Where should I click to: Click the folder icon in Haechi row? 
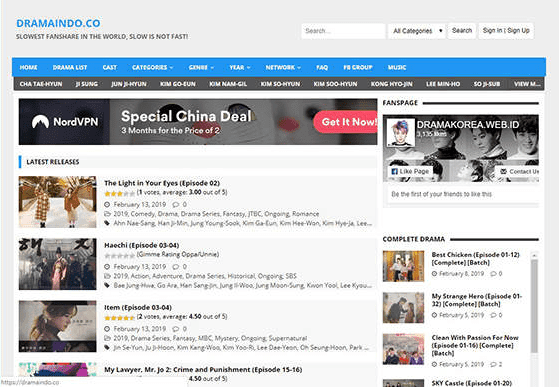coord(107,276)
